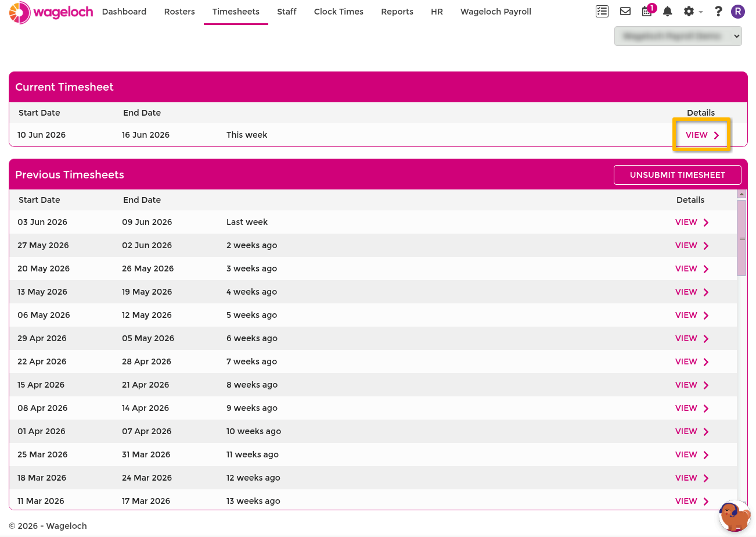Image resolution: width=756 pixels, height=537 pixels.
Task: Click the '8 weeks ago' text
Action: click(x=251, y=385)
